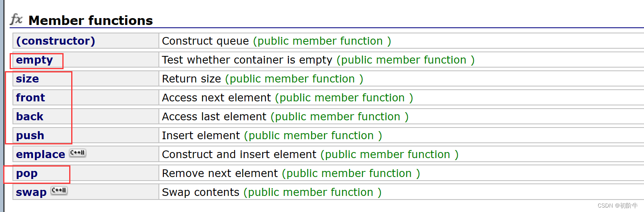Screen dimensions: 644x212
Task: Click the C++11 badge next to emplace
Action: tap(78, 153)
